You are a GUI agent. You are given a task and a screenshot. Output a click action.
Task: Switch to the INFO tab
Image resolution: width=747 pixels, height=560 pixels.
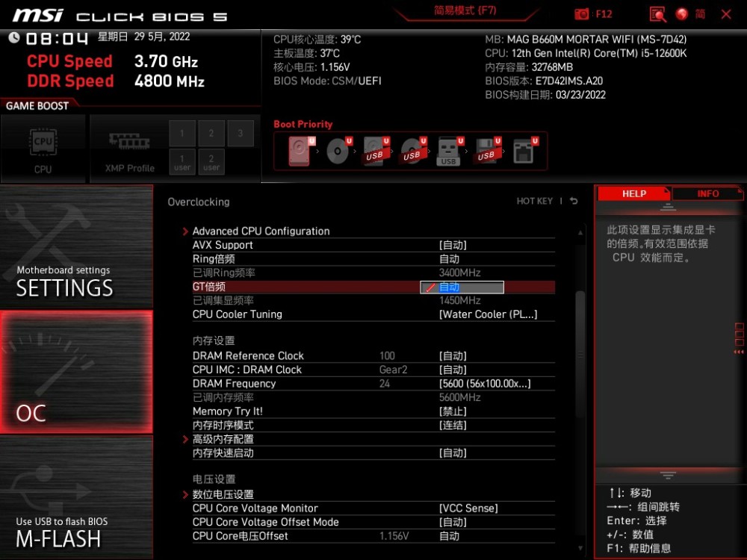(x=707, y=193)
